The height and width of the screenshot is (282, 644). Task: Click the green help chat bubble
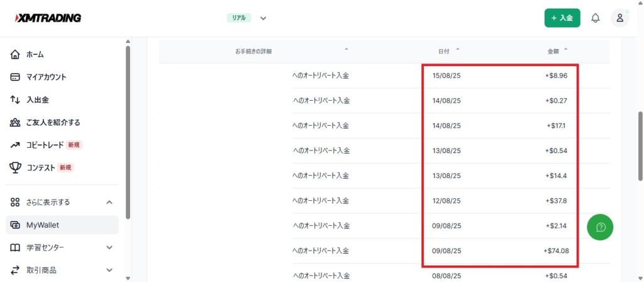(600, 227)
